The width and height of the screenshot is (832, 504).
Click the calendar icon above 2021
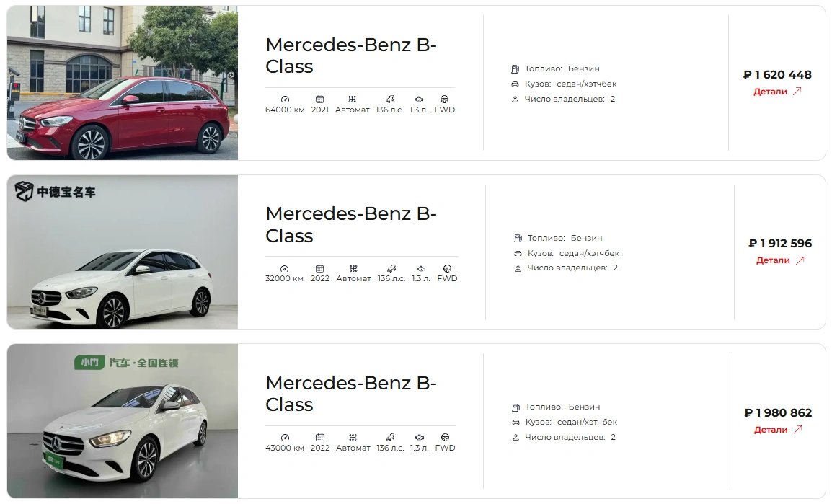click(x=319, y=100)
